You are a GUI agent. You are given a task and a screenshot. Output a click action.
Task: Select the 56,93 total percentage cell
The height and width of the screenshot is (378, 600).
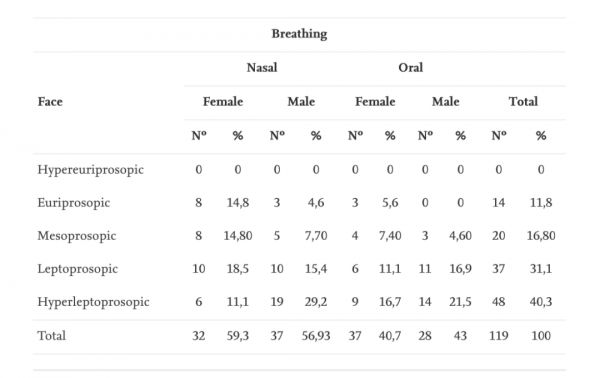click(316, 336)
